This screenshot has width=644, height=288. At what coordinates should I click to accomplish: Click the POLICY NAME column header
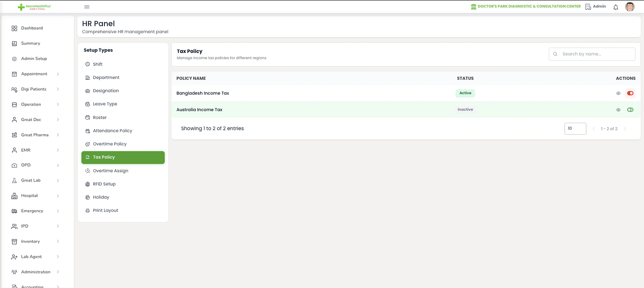191,78
